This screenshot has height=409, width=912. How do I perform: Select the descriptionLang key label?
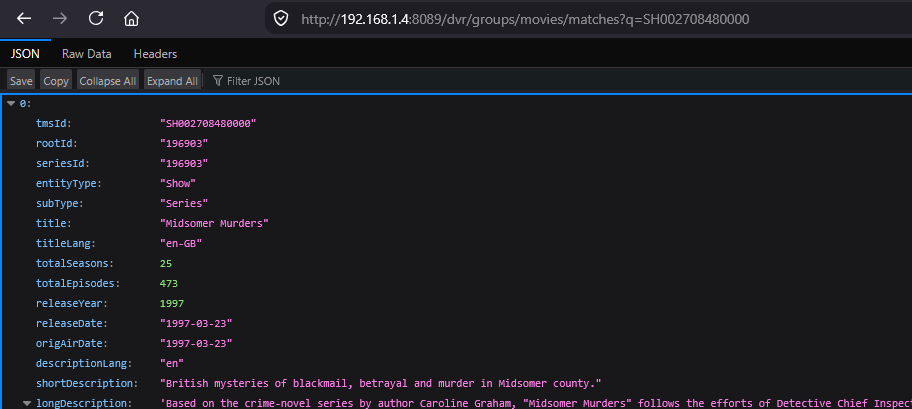point(84,363)
